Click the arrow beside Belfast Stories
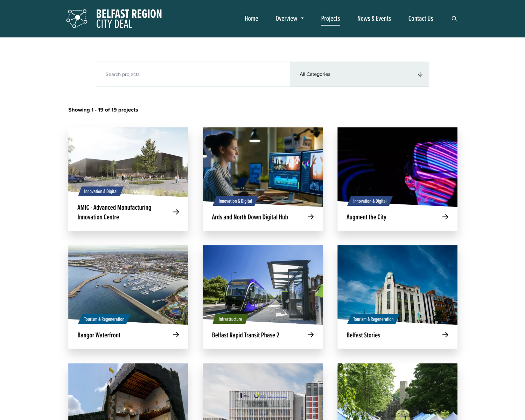Viewport: 525px width, 420px height. [445, 335]
